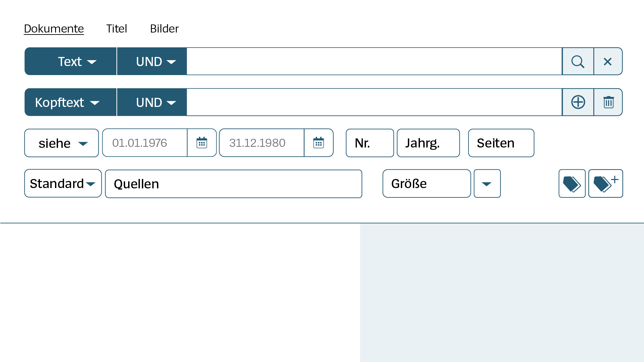Open the calendar for the end date
Screen dimensions: 644x362
319,143
